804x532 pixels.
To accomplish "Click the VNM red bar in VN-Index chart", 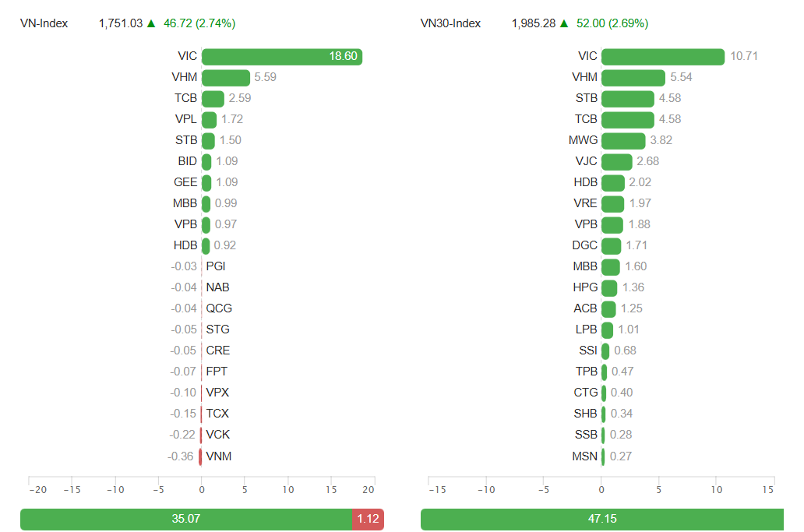I will click(x=200, y=456).
